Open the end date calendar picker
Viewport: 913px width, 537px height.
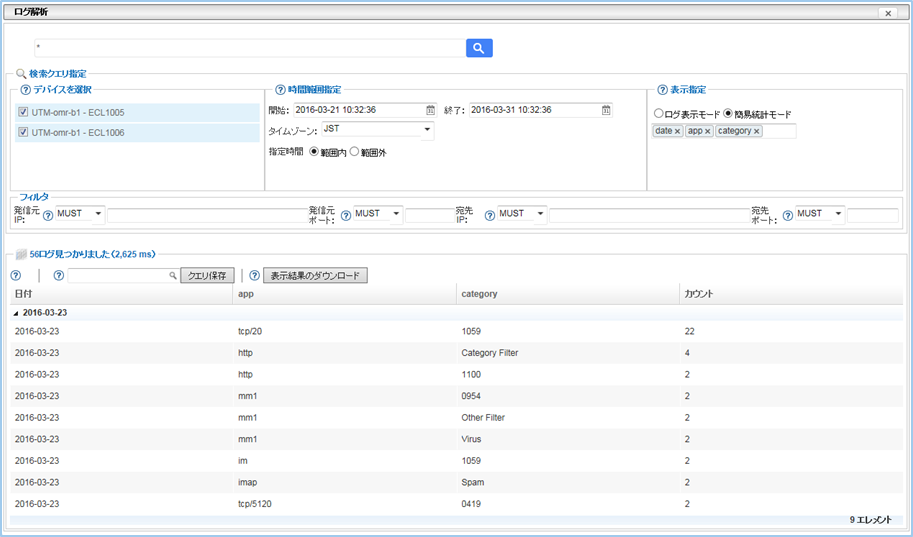(x=606, y=110)
